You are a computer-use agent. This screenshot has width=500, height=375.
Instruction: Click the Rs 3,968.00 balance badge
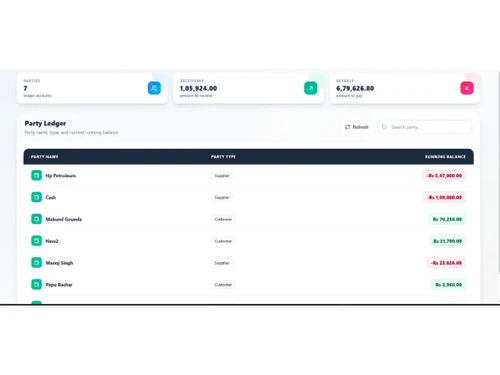(448, 285)
